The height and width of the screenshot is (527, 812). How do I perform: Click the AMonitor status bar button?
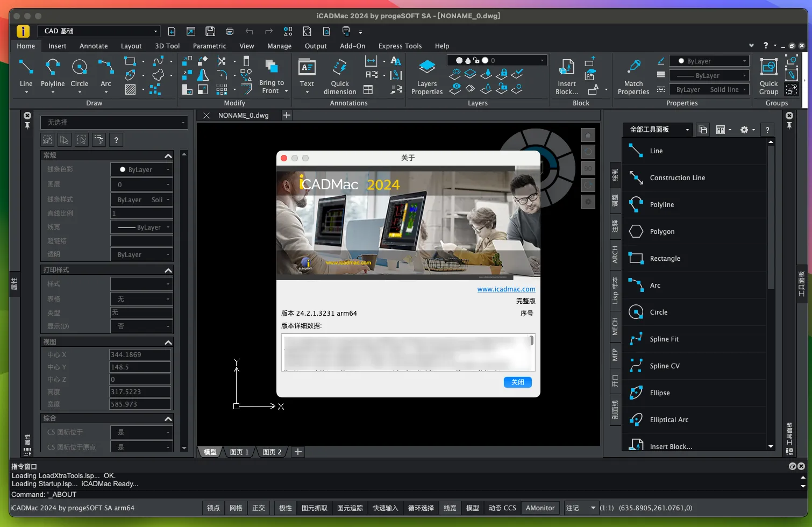[540, 508]
